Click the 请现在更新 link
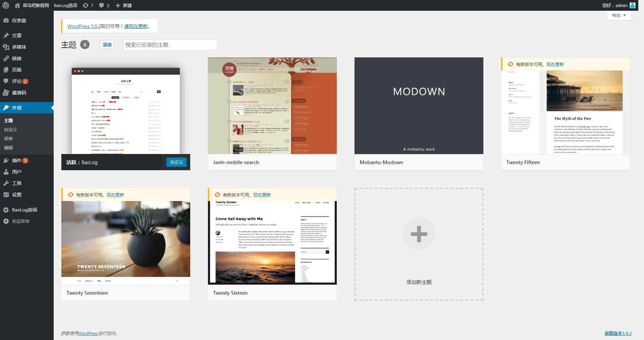644x340 pixels. [x=136, y=26]
